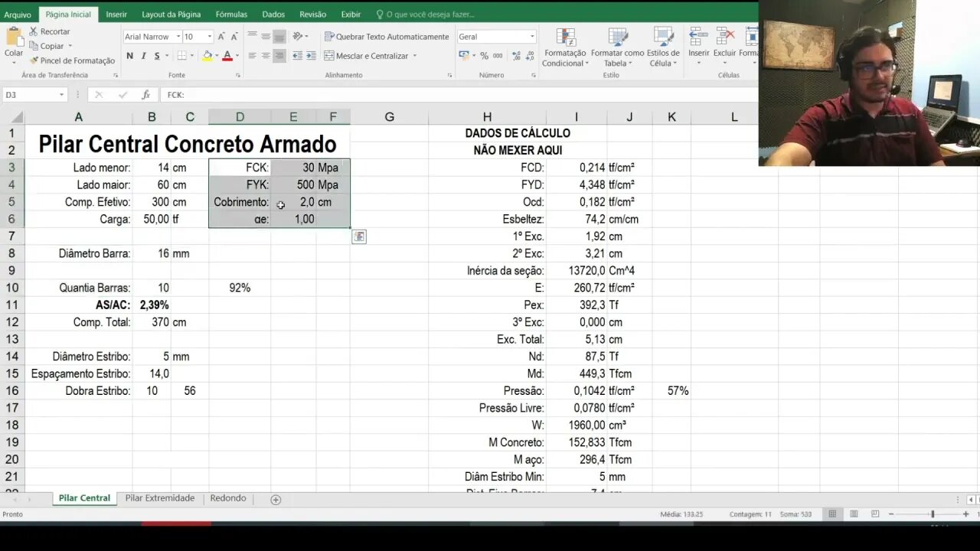
Task: Open Formatação Condicional menu
Action: click(x=565, y=47)
